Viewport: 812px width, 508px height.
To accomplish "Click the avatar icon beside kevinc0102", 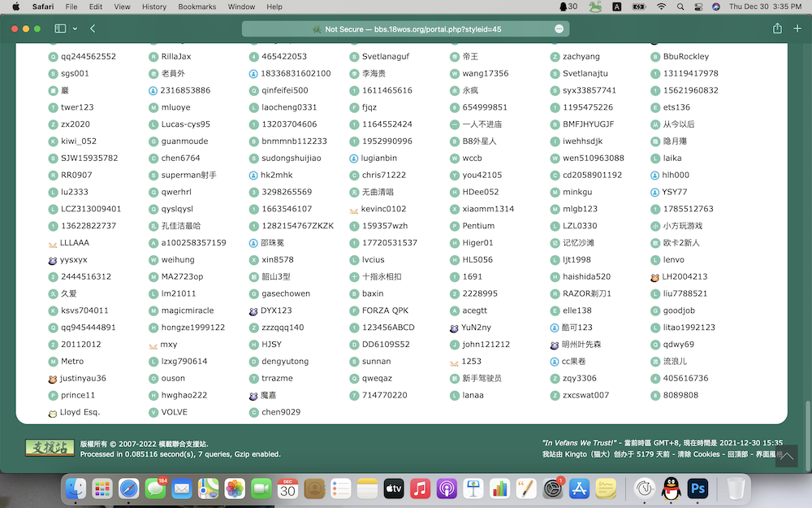I will 354,210.
